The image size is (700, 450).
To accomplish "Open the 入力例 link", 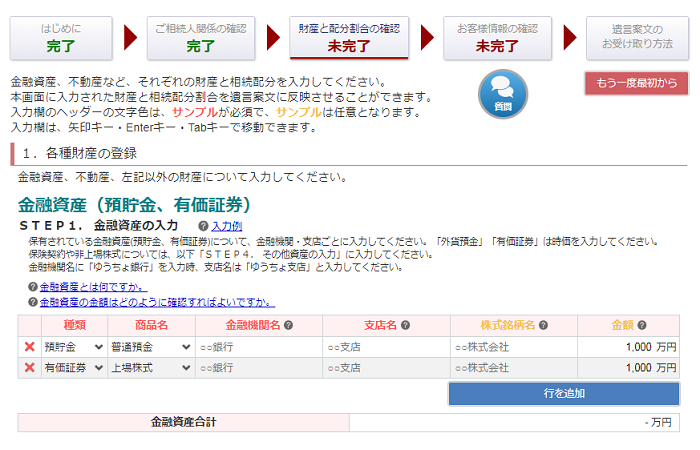I will pos(227,226).
